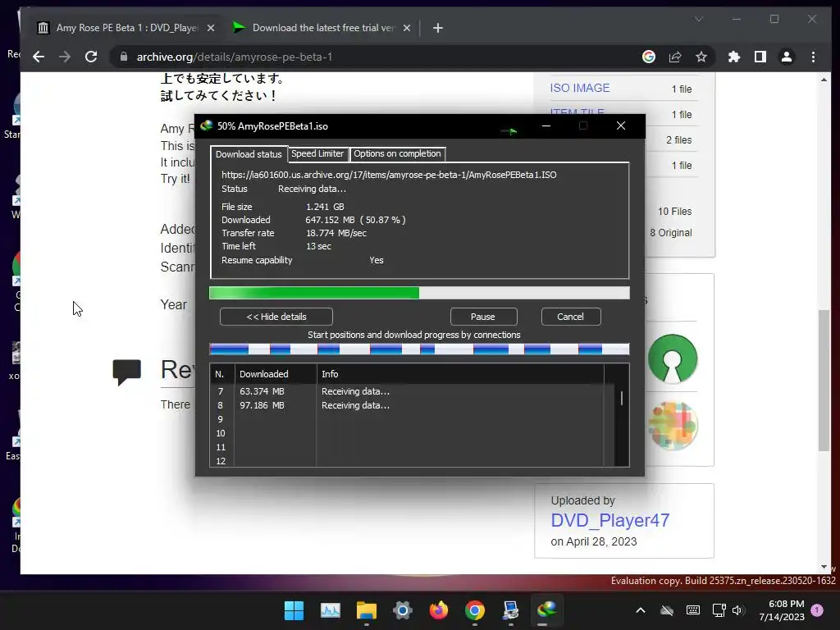Open the computer app taskbar icon
Screen dimensions: 840x630
[510, 610]
